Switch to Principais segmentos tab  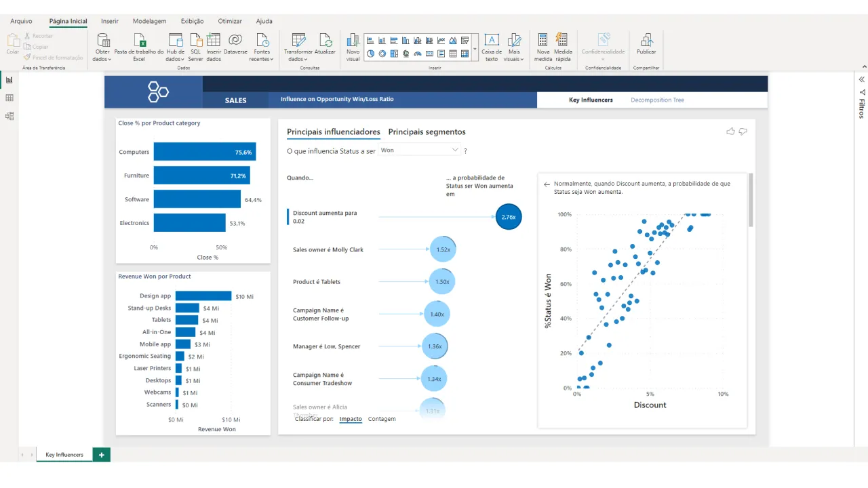pos(427,132)
